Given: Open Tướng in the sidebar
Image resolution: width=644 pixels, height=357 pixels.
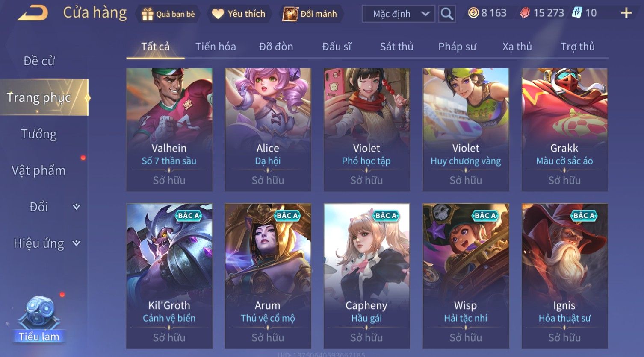Looking at the screenshot, I should [x=38, y=134].
